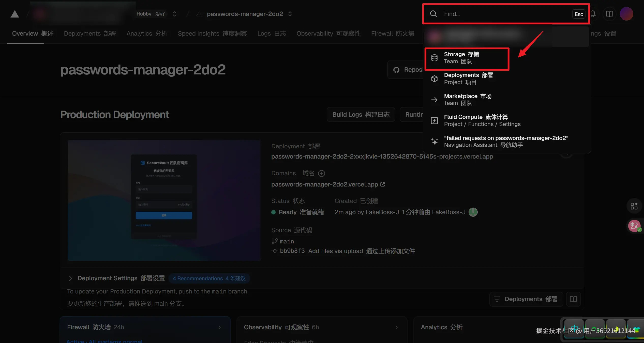644x343 pixels.
Task: Click the grid-plus floating widget icon
Action: point(634,206)
